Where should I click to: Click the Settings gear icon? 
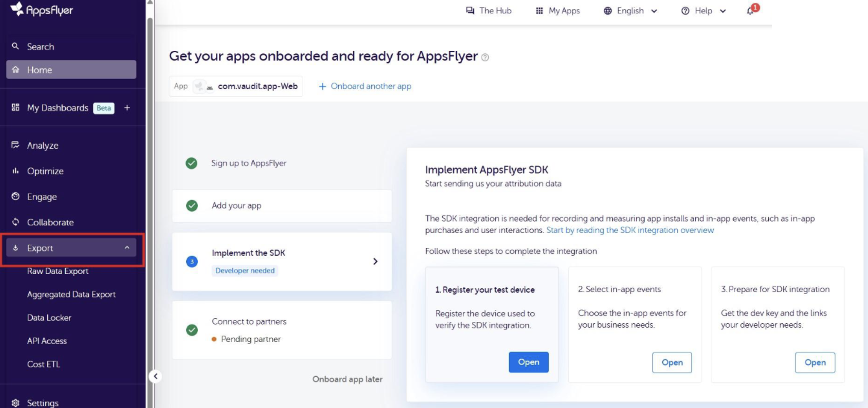pyautogui.click(x=15, y=403)
